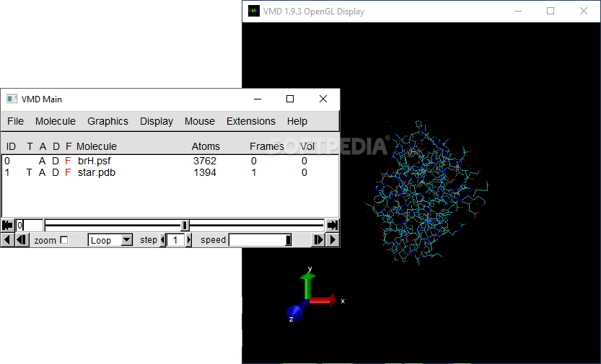
Task: Play animation in reverse
Action: coord(7,240)
